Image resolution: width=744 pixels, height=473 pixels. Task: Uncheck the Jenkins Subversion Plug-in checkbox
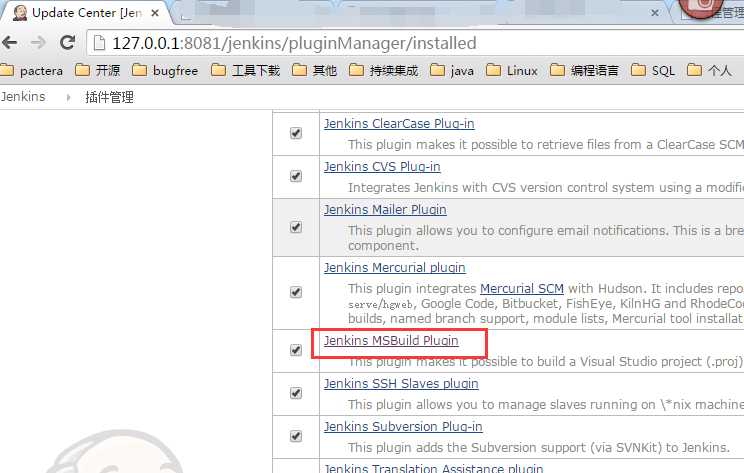[296, 436]
